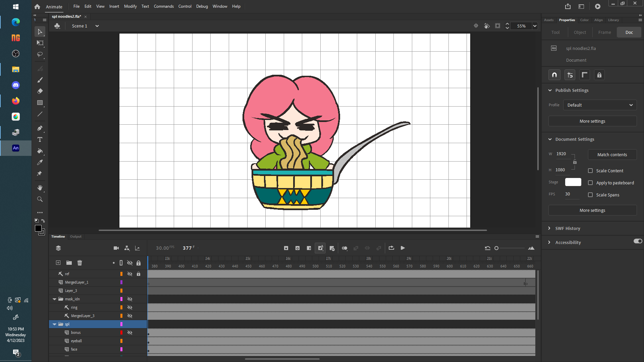Image resolution: width=644 pixels, height=362 pixels.
Task: Open the Scene 1 dropdown
Action: click(97, 26)
